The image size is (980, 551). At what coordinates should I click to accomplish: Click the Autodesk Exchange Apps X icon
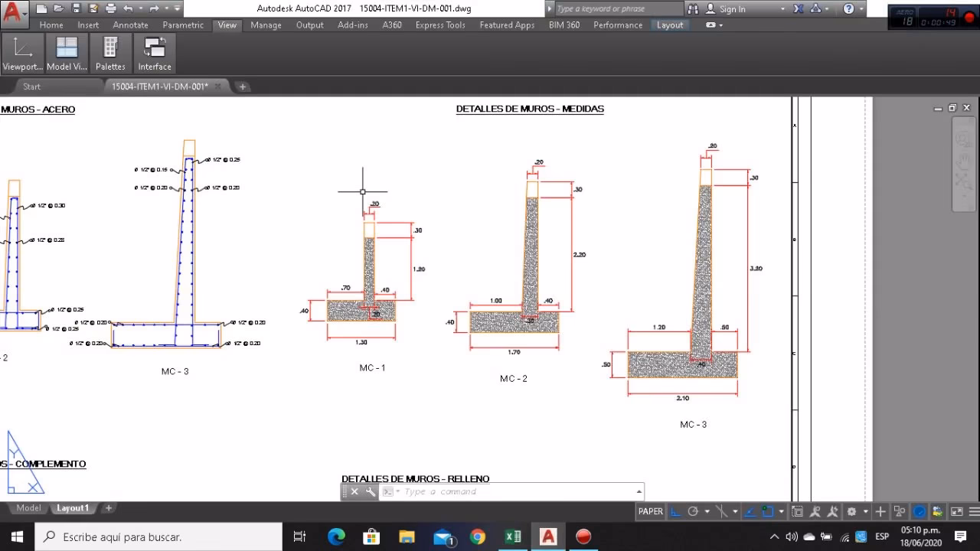(x=799, y=8)
